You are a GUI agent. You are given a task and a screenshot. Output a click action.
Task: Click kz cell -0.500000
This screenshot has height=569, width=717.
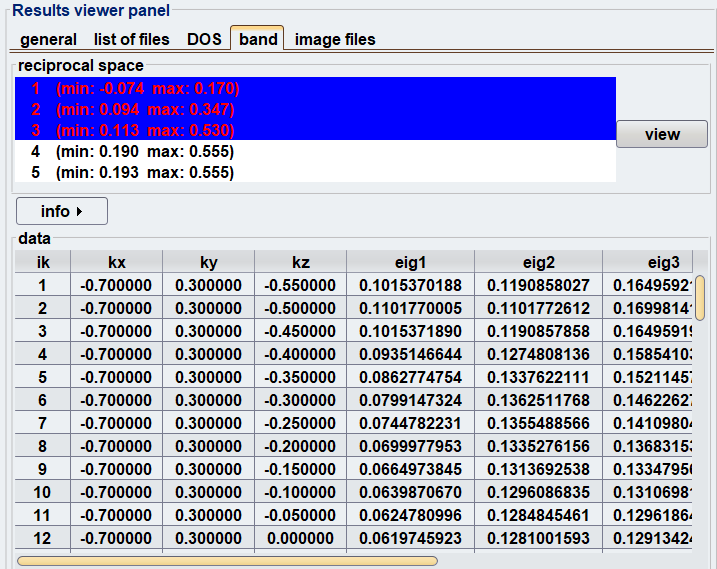(x=300, y=308)
